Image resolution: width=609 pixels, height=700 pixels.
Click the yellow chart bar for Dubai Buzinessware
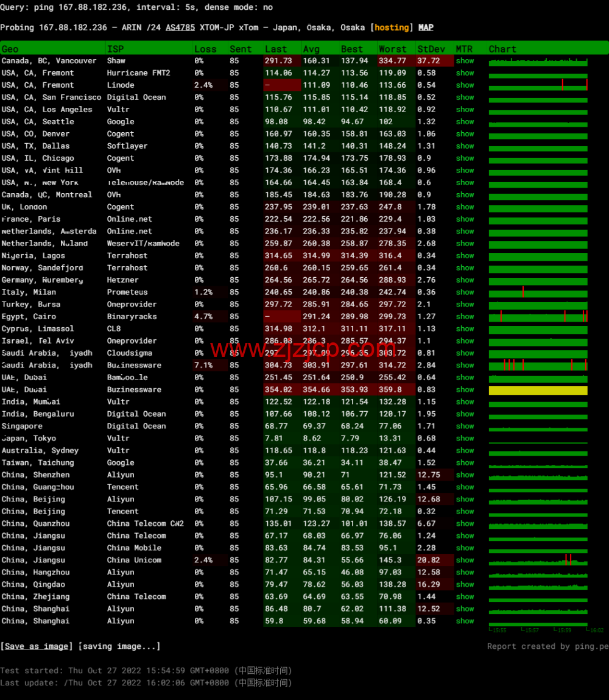(538, 391)
